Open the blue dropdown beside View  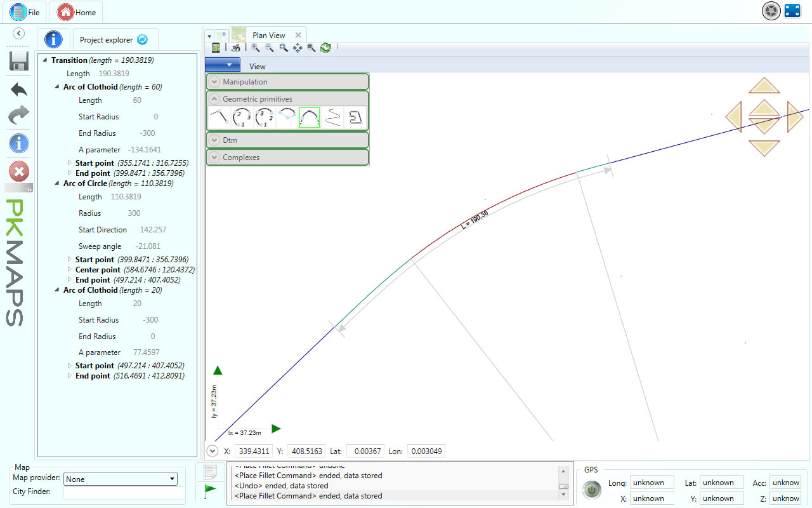223,64
